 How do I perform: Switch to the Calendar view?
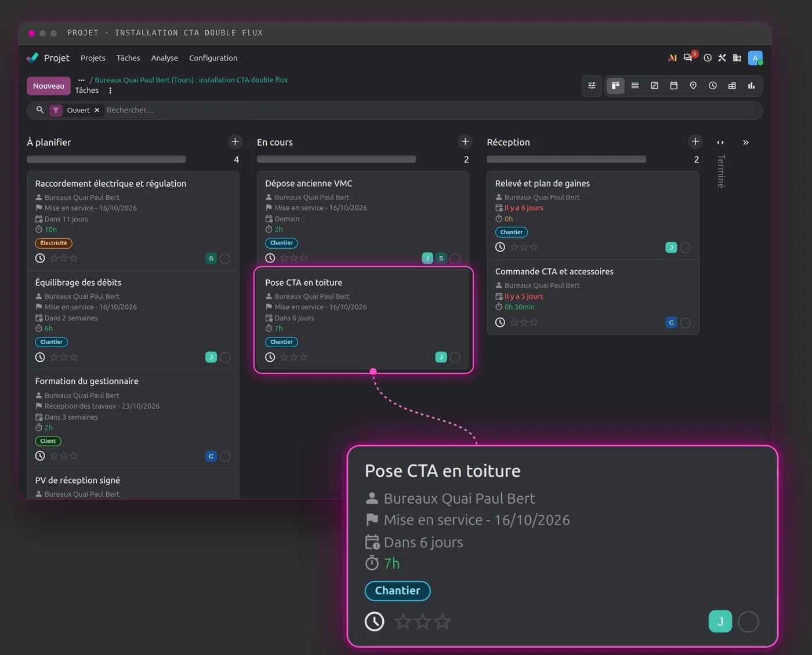(x=674, y=86)
